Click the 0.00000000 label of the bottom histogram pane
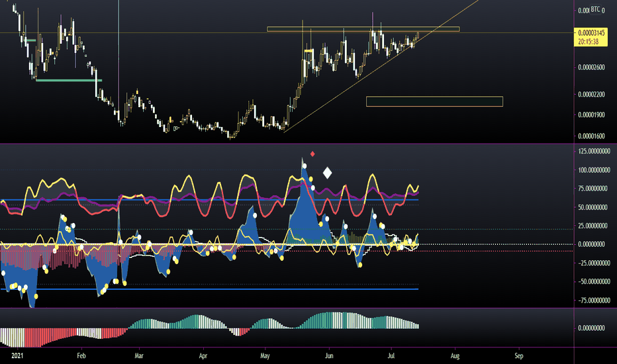 [591, 328]
